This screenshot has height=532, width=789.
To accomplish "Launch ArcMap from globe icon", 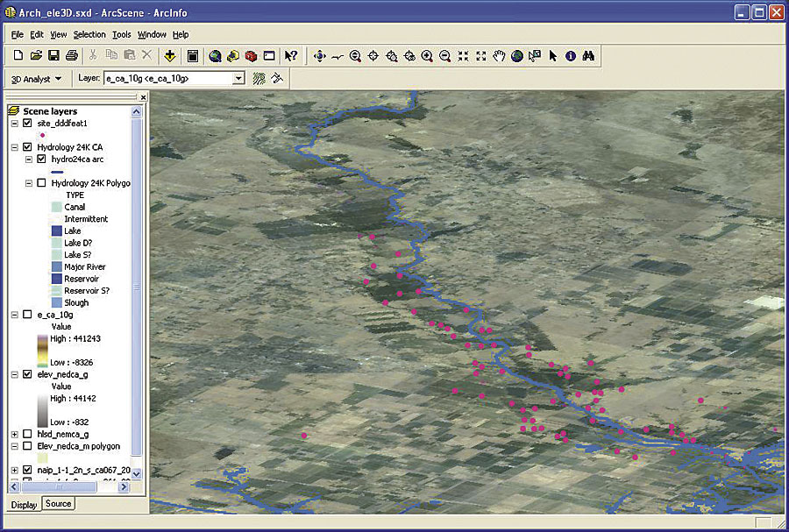I will [x=216, y=56].
